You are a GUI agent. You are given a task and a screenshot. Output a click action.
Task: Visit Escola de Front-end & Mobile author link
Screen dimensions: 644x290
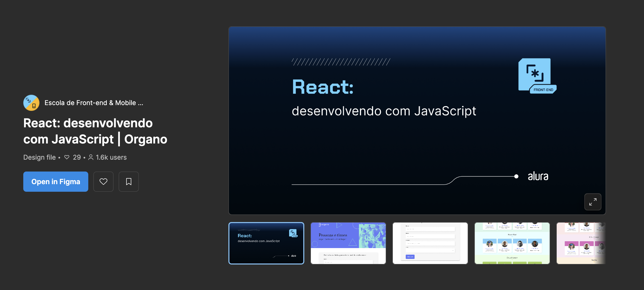point(94,103)
